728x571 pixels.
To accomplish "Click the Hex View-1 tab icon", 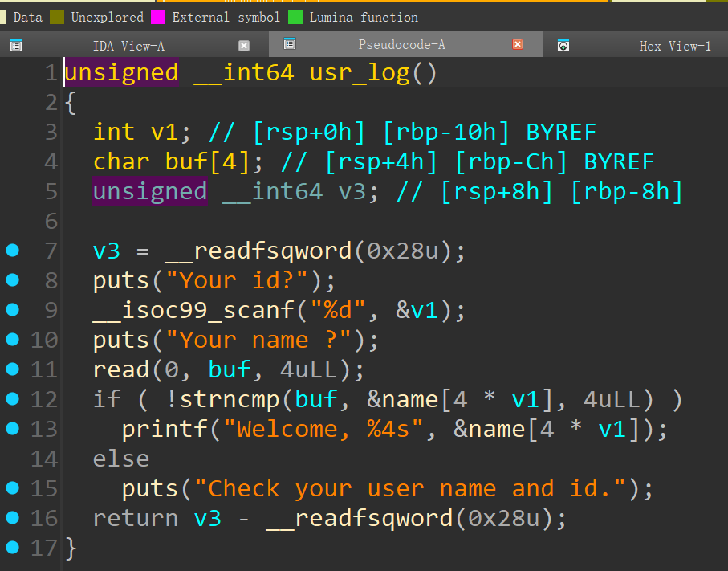I will click(563, 46).
